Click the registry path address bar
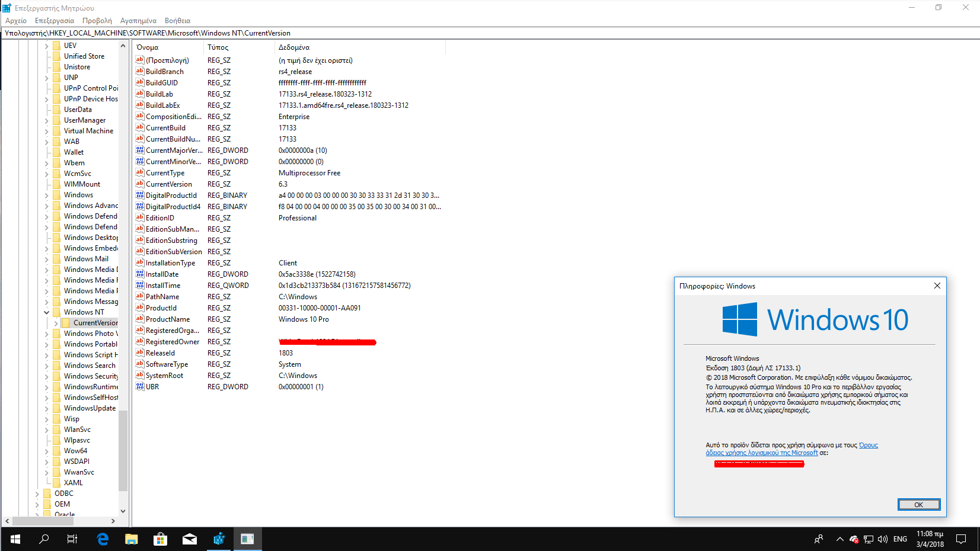The width and height of the screenshot is (980, 551). point(490,33)
